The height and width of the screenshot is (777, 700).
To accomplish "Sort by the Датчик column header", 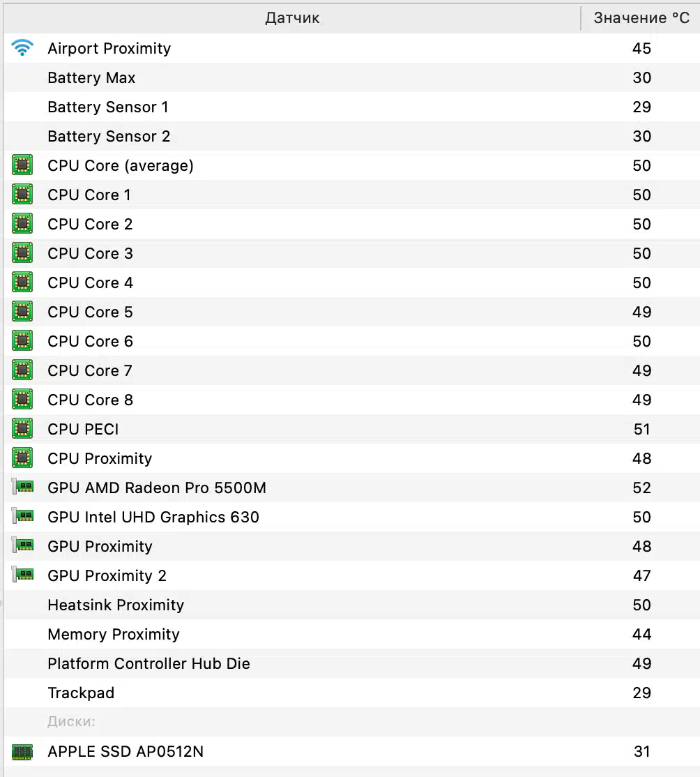I will 292,18.
